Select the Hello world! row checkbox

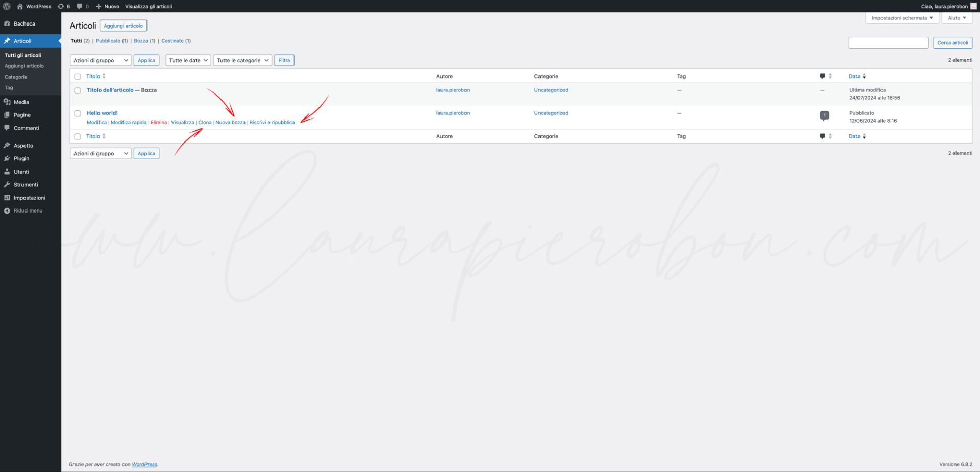click(x=78, y=114)
